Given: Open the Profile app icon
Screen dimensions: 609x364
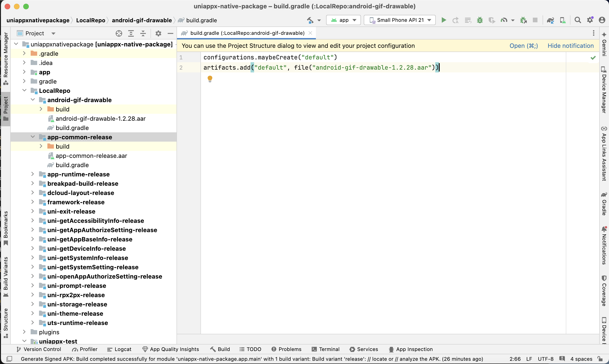Looking at the screenshot, I should 504,20.
